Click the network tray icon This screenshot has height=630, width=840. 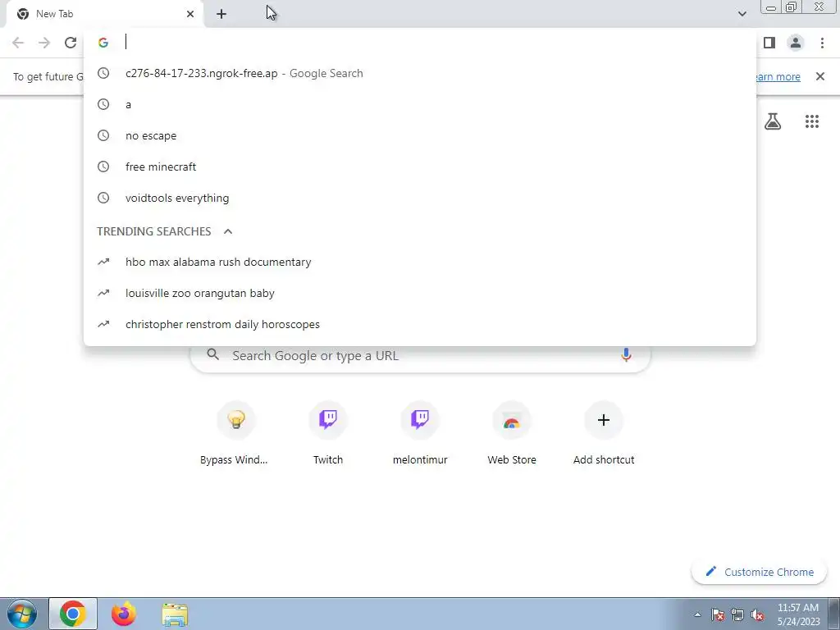click(737, 615)
